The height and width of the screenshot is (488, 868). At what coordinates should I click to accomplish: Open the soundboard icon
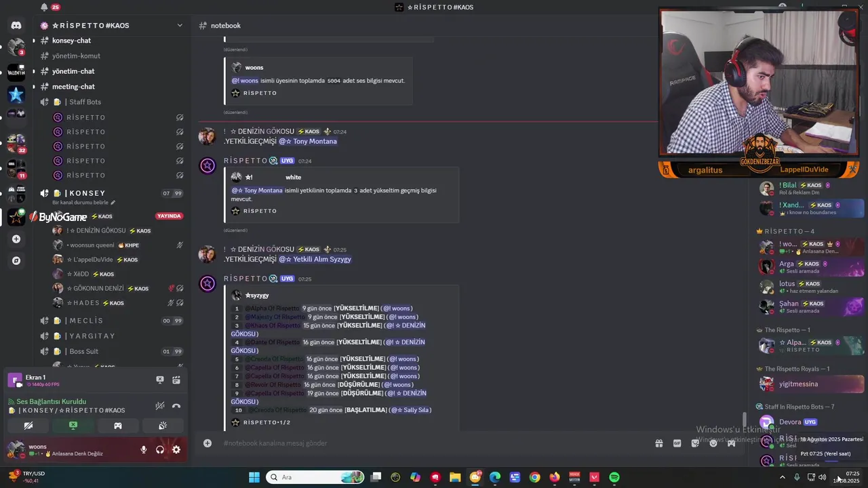tap(163, 426)
